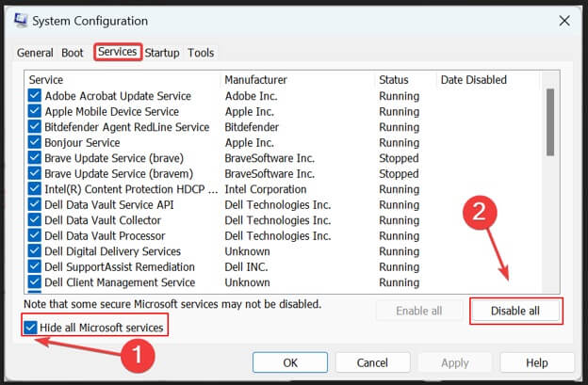Click Unknown manufacturer for Dell Digital Delivery Services

[x=247, y=251]
